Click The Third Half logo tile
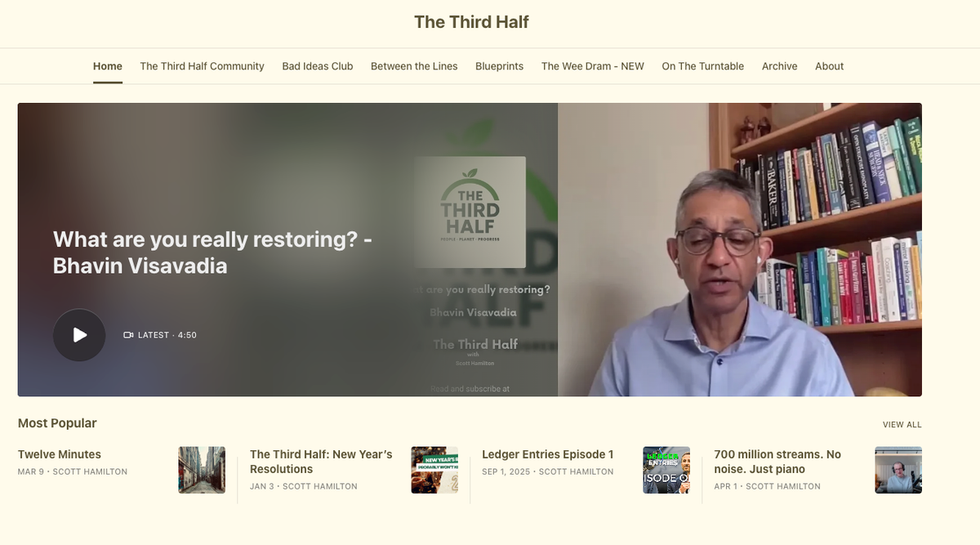 470,212
